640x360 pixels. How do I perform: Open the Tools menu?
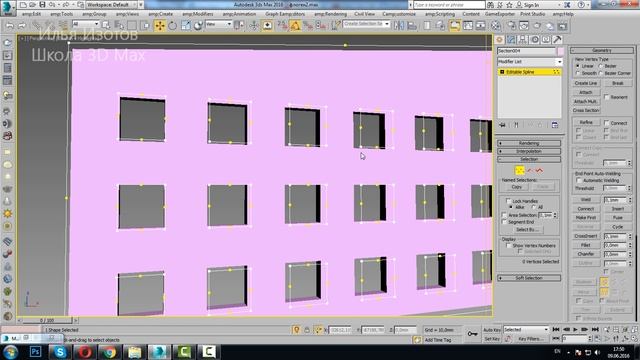pyautogui.click(x=62, y=14)
